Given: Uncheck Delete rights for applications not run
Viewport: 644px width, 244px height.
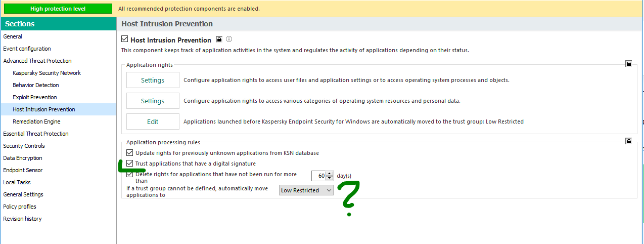Looking at the screenshot, I should point(130,175).
